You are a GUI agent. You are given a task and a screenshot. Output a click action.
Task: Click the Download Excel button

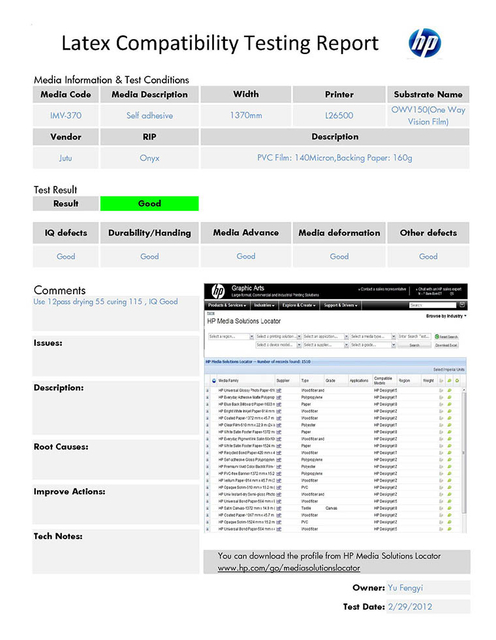[x=446, y=345]
